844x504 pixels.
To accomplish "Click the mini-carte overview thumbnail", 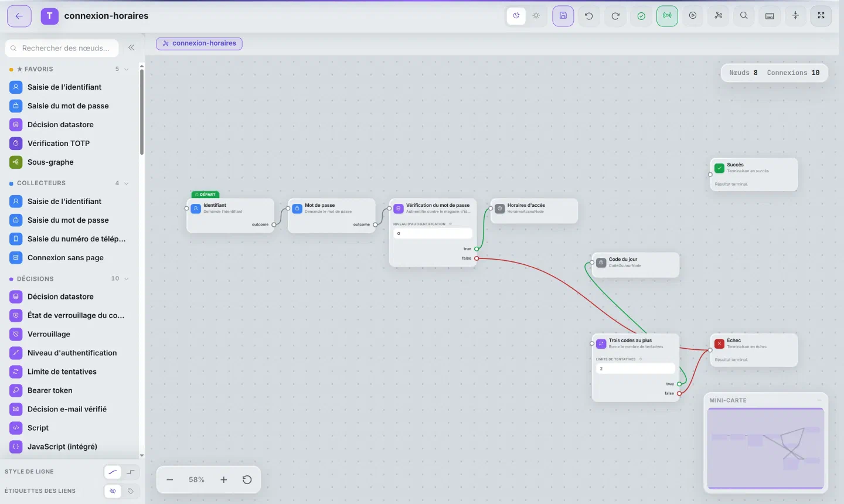I will (765, 448).
